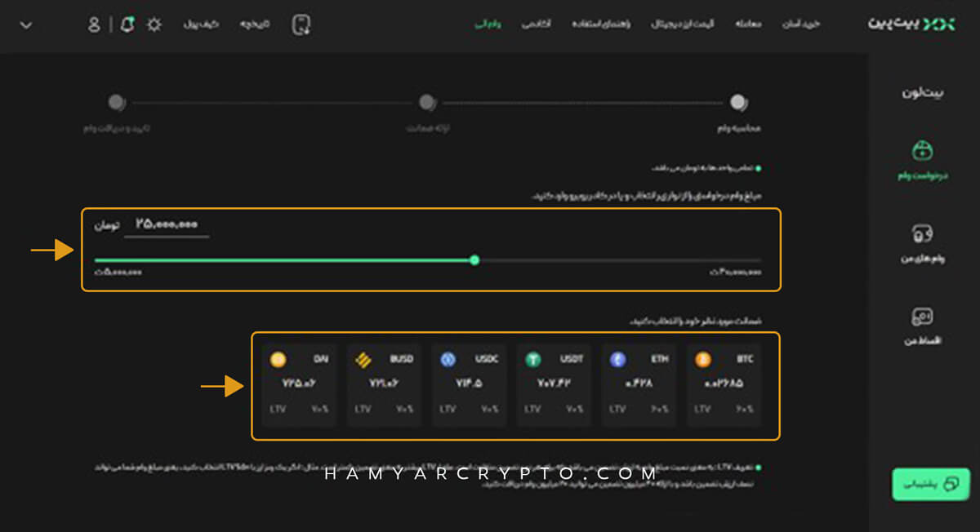The width and height of the screenshot is (980, 532).
Task: Open the کیف پول link
Action: click(202, 24)
